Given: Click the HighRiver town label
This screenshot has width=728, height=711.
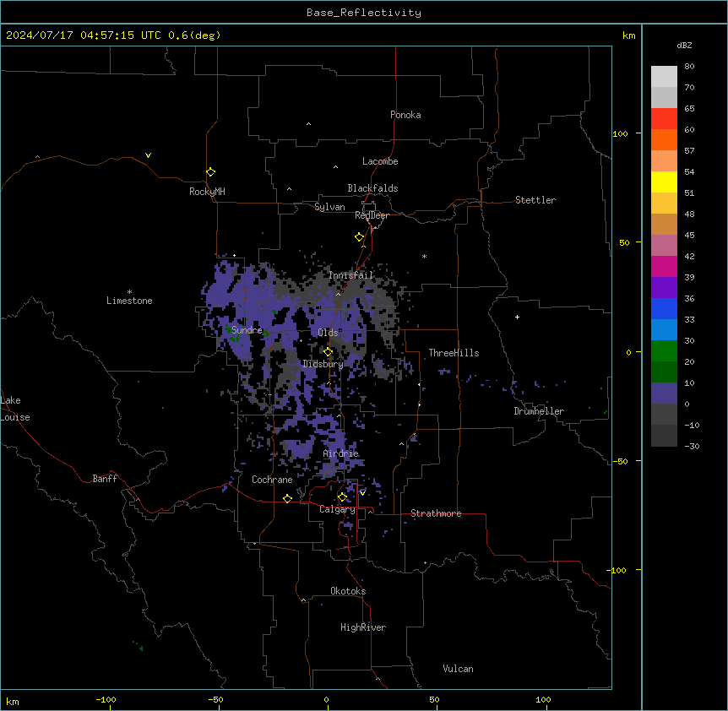Looking at the screenshot, I should click(363, 627).
